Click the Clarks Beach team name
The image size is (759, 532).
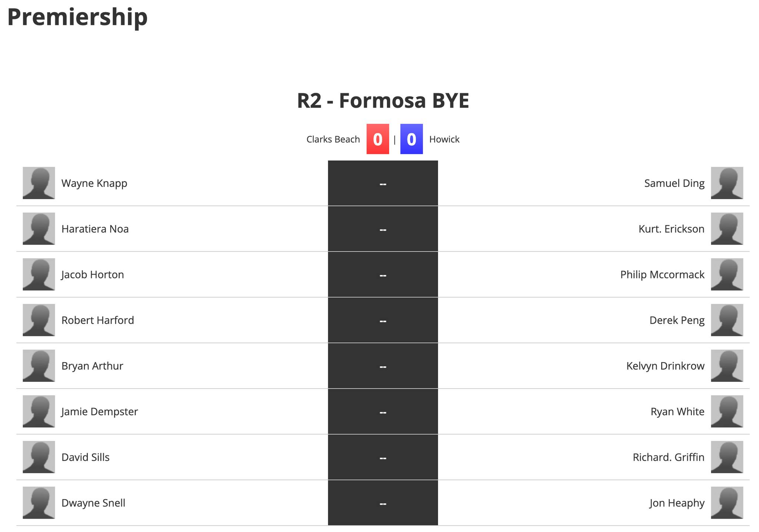click(x=333, y=139)
